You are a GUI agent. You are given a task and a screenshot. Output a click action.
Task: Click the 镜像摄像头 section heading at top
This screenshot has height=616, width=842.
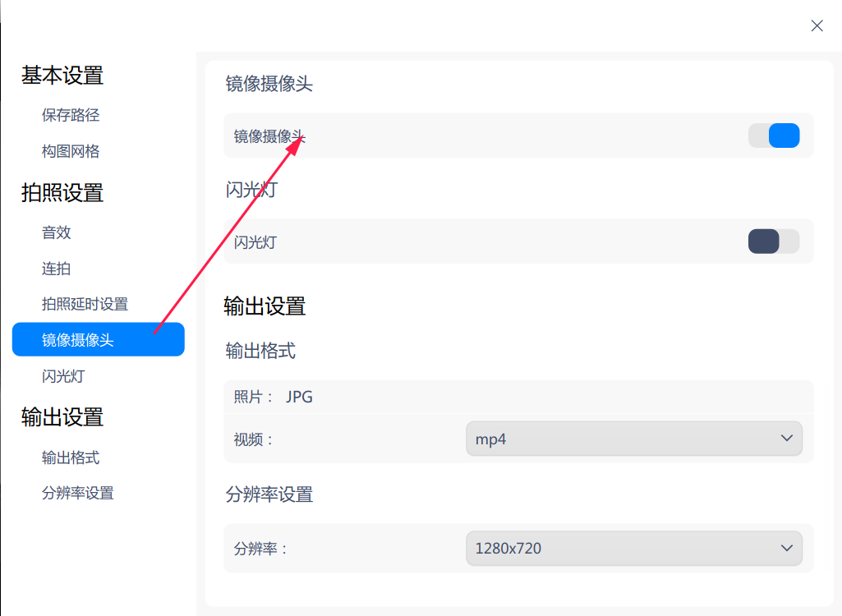coord(269,84)
